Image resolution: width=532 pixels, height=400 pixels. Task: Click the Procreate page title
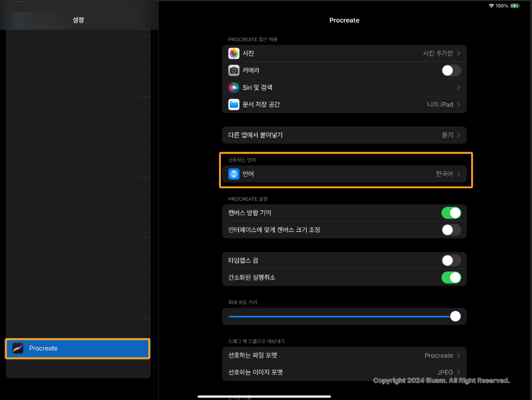click(344, 20)
